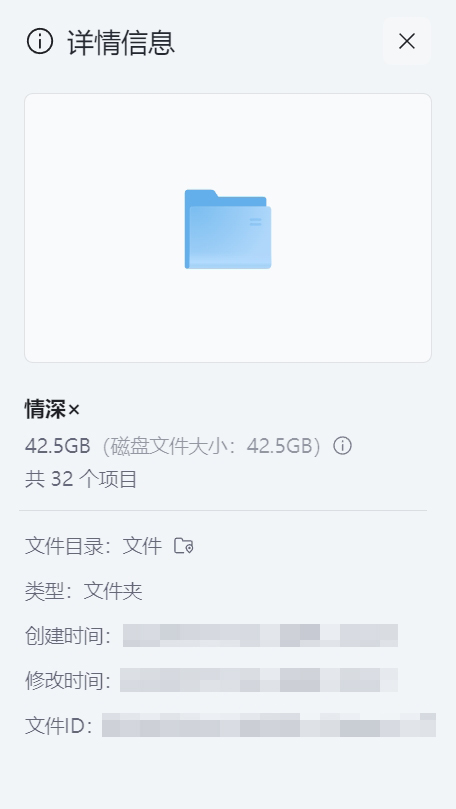Click the blurred modification time value
This screenshot has height=809, width=456.
[259, 680]
